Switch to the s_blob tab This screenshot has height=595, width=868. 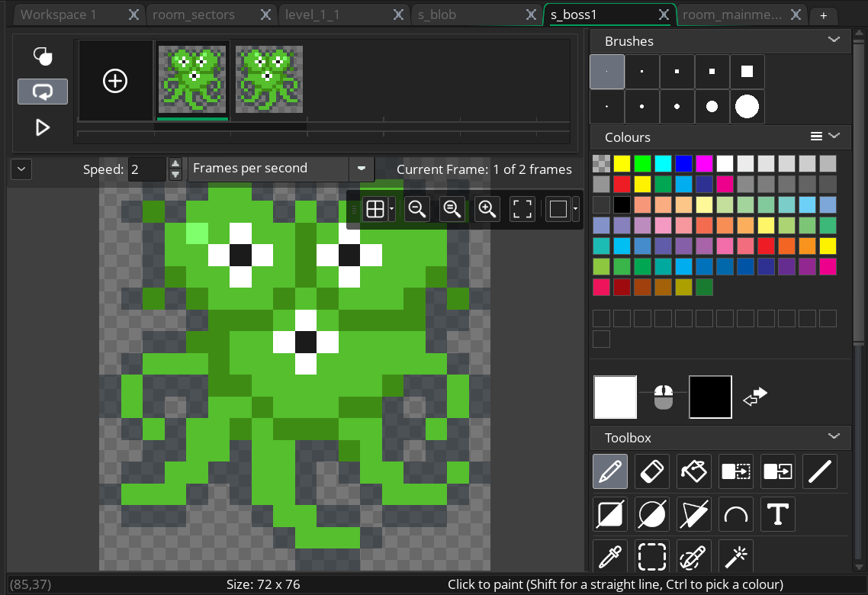(x=437, y=14)
